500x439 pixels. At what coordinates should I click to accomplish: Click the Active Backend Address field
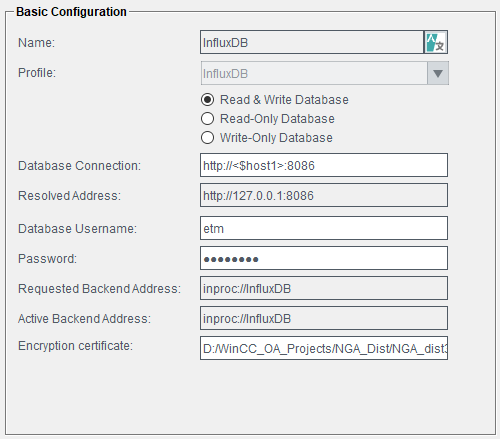coord(324,318)
